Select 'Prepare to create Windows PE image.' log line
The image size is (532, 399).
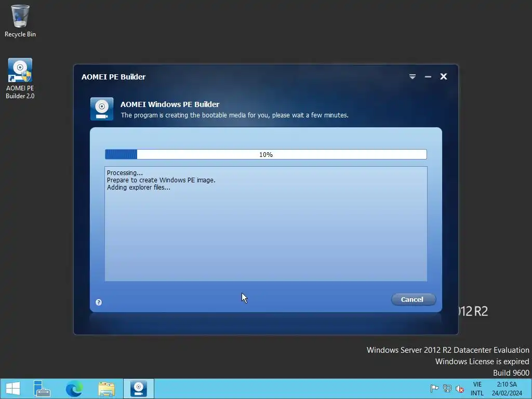click(x=161, y=180)
